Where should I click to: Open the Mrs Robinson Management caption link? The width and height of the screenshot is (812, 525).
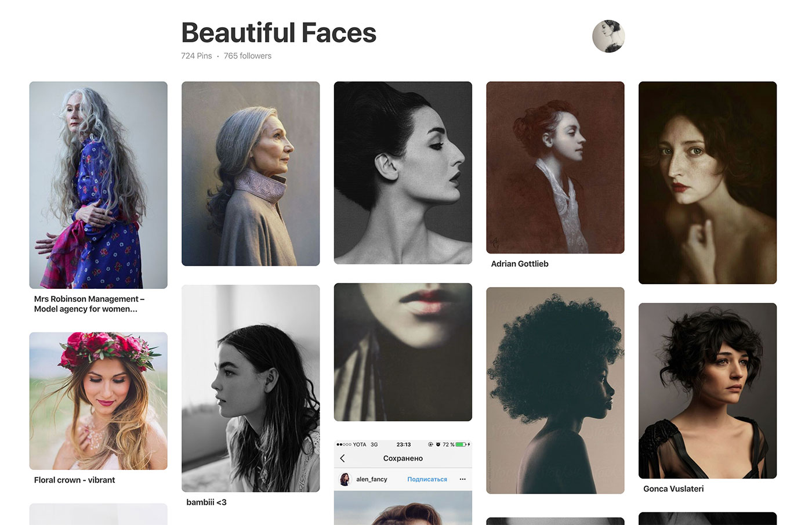point(89,304)
